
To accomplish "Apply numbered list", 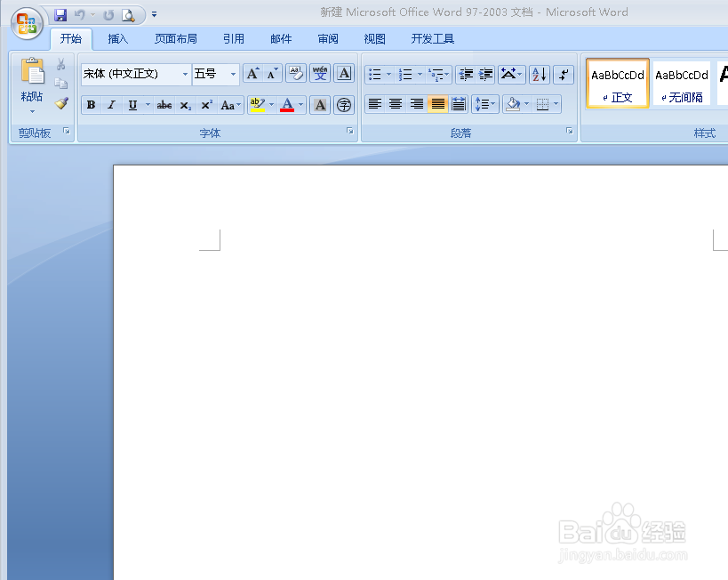I will pos(406,75).
